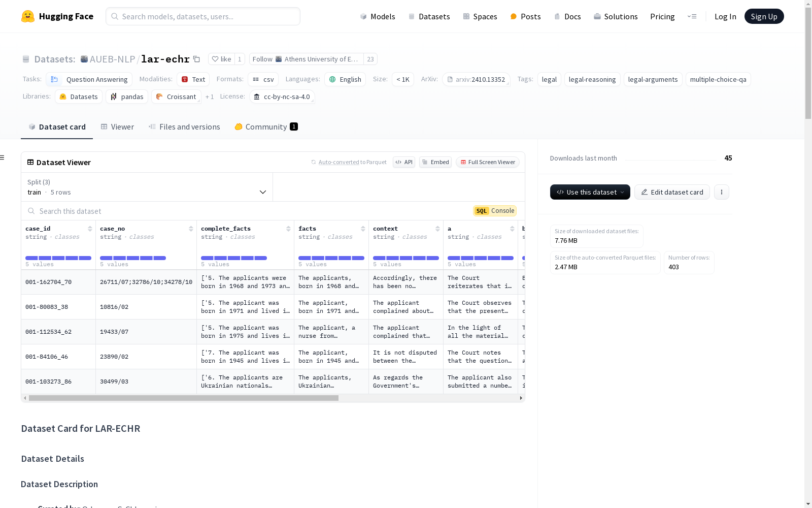Click the AUEB-NLP organization link

pyautogui.click(x=112, y=59)
